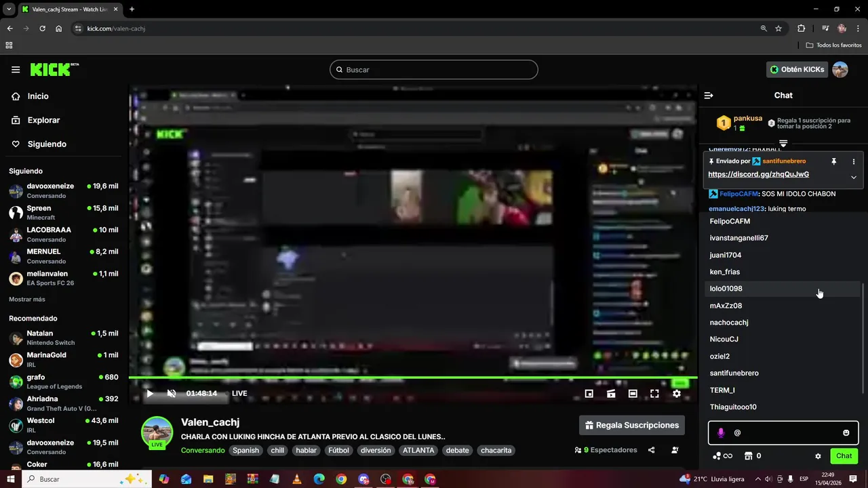Open the hamburger sidebar menu
Viewport: 868px width, 488px height.
(16, 69)
